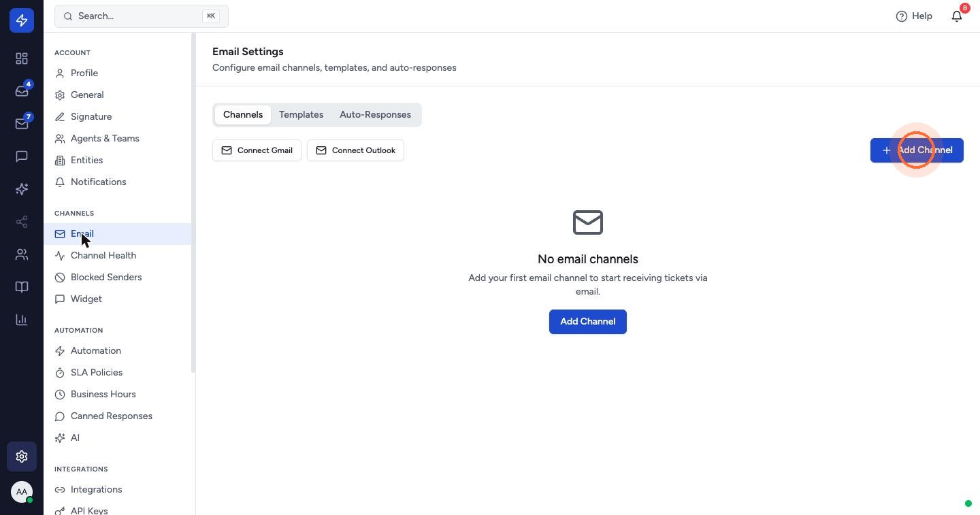Click Add Channel under No email channels
This screenshot has height=515, width=980.
(588, 322)
